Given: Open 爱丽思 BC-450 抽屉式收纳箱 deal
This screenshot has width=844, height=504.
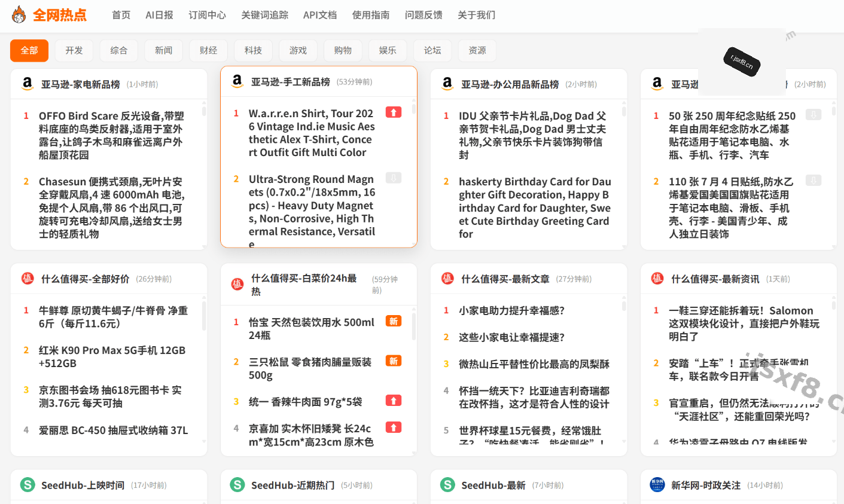Looking at the screenshot, I should (x=114, y=430).
